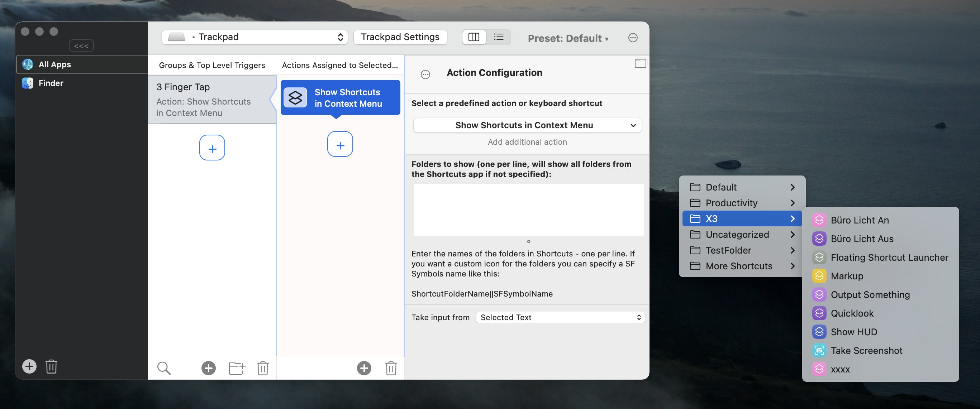Run the Quicklook shortcut

pos(880,313)
